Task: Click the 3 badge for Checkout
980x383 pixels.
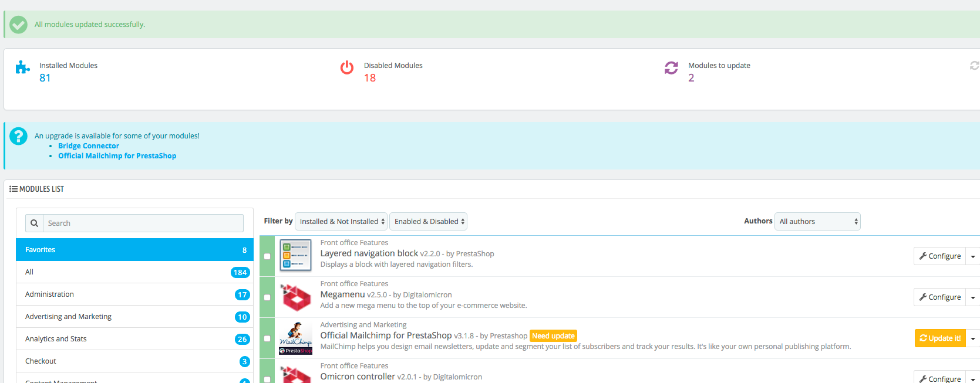Action: (x=245, y=361)
